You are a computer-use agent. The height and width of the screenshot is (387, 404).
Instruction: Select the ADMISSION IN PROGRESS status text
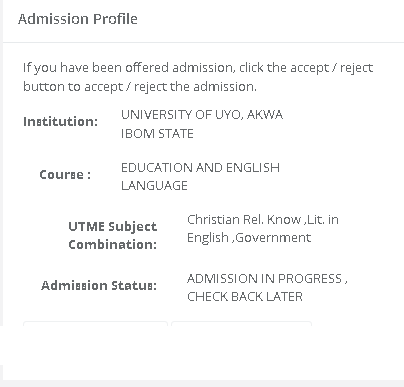265,278
